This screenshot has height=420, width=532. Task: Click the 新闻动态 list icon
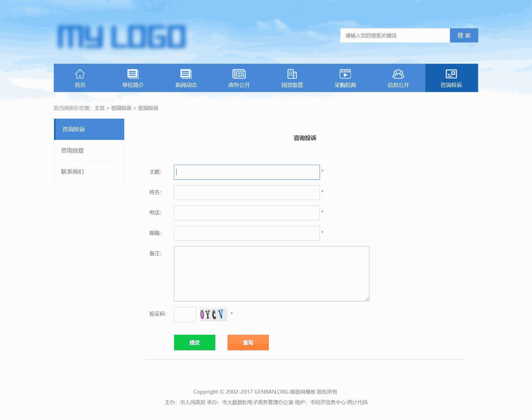tap(186, 74)
